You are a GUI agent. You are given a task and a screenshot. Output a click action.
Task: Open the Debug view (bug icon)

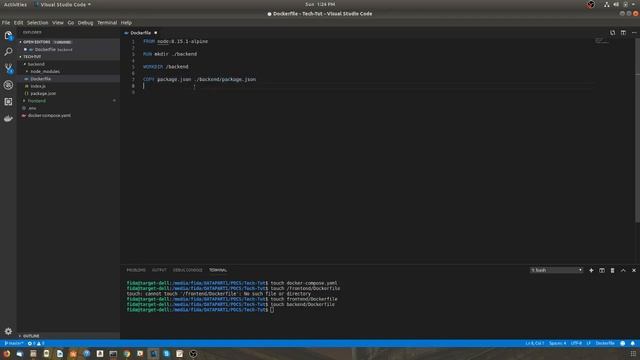[8, 85]
